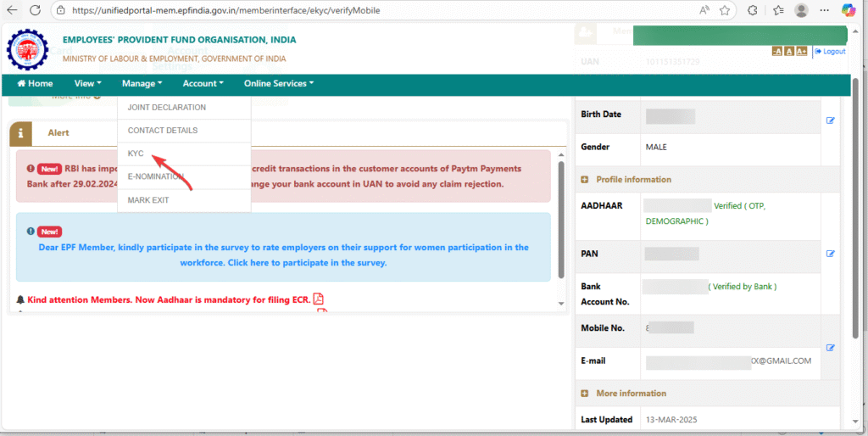Click alert scrollbar up arrow
The height and width of the screenshot is (436, 868).
point(561,155)
